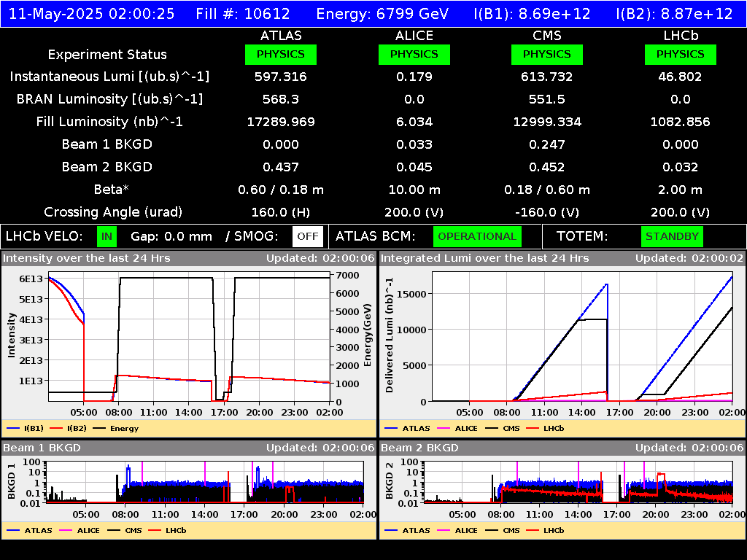The width and height of the screenshot is (747, 560).
Task: Click the BRAN Luminosity row label
Action: [109, 99]
